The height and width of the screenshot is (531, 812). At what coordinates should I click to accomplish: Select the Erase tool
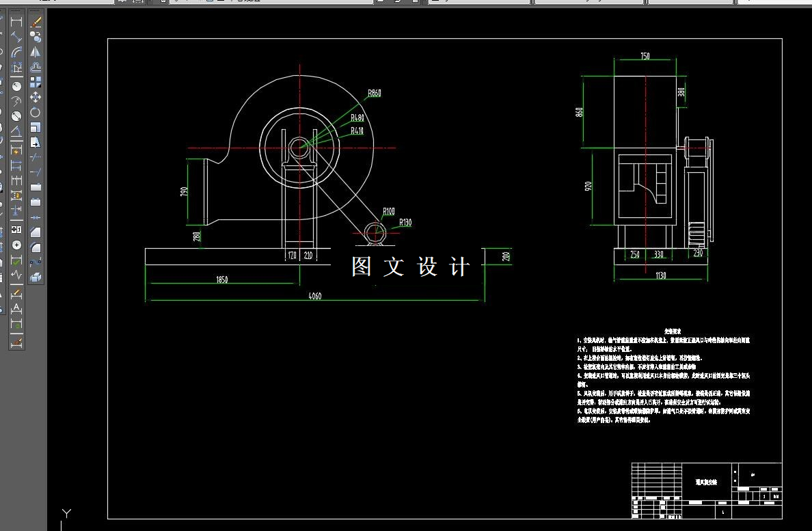tap(36, 22)
